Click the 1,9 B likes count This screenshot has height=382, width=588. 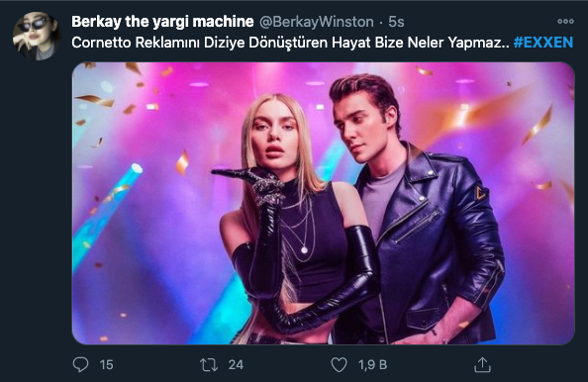(x=372, y=365)
